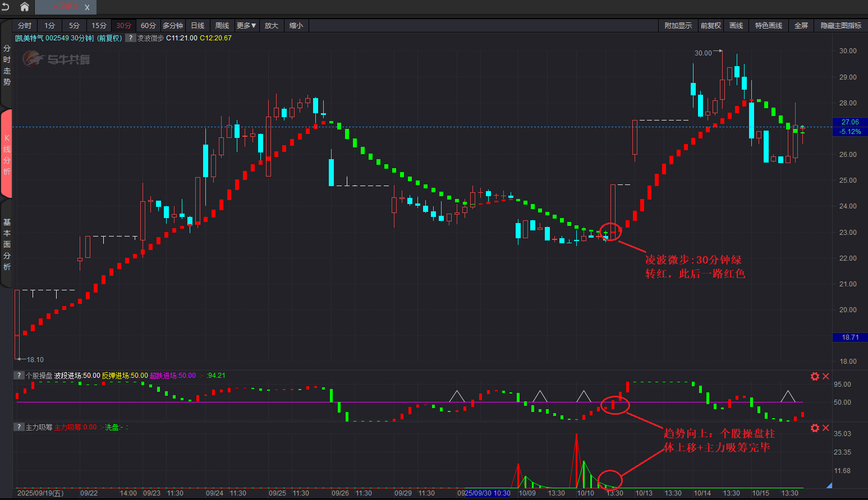The height and width of the screenshot is (500, 868).
Task: Go to the home page icon
Action: pos(25,7)
